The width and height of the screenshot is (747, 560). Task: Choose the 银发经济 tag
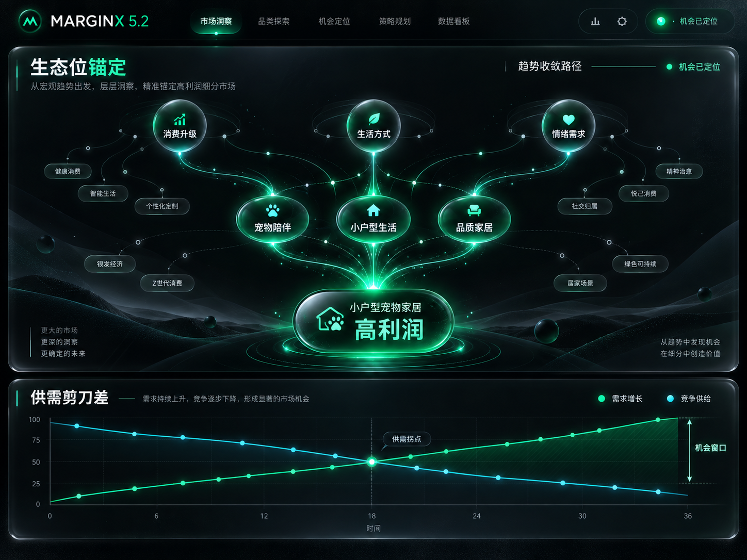(110, 264)
